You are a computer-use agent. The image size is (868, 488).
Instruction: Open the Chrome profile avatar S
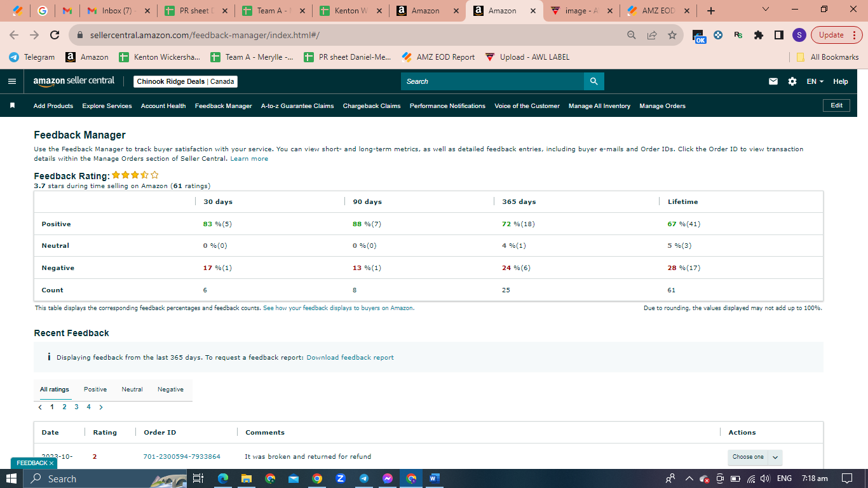pyautogui.click(x=799, y=36)
